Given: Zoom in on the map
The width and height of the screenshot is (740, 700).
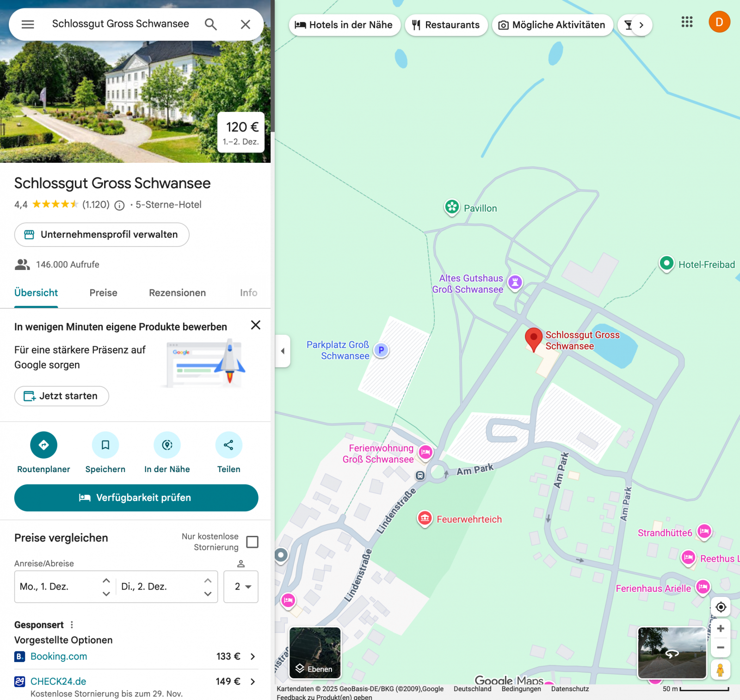Looking at the screenshot, I should (720, 628).
